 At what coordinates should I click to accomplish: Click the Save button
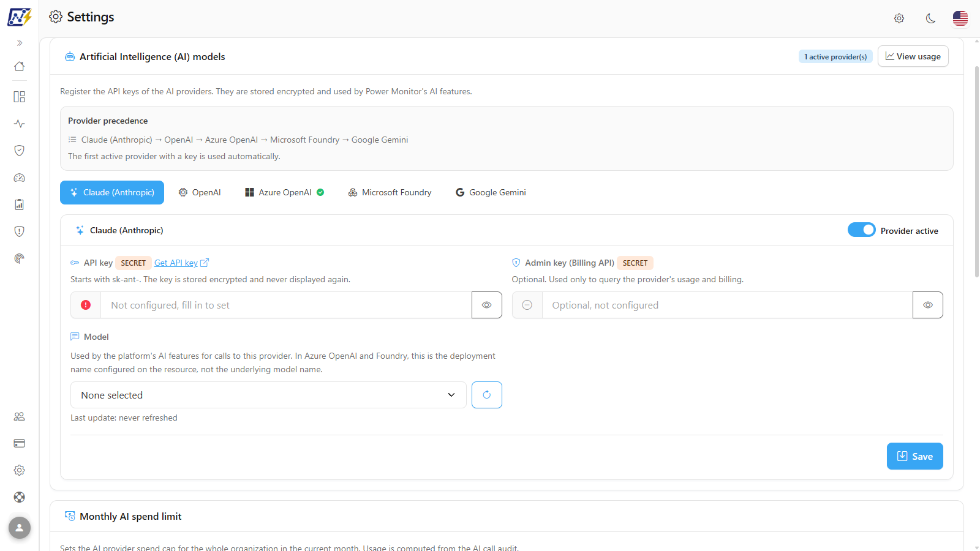point(915,456)
